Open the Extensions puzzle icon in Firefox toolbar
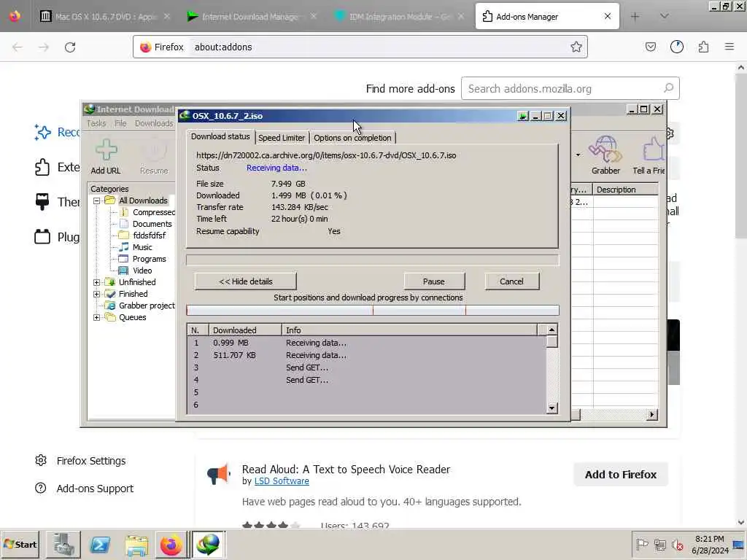This screenshot has height=560, width=747. 703,47
